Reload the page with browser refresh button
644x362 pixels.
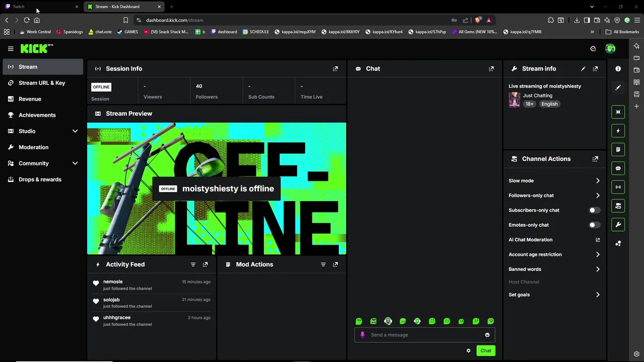27,20
